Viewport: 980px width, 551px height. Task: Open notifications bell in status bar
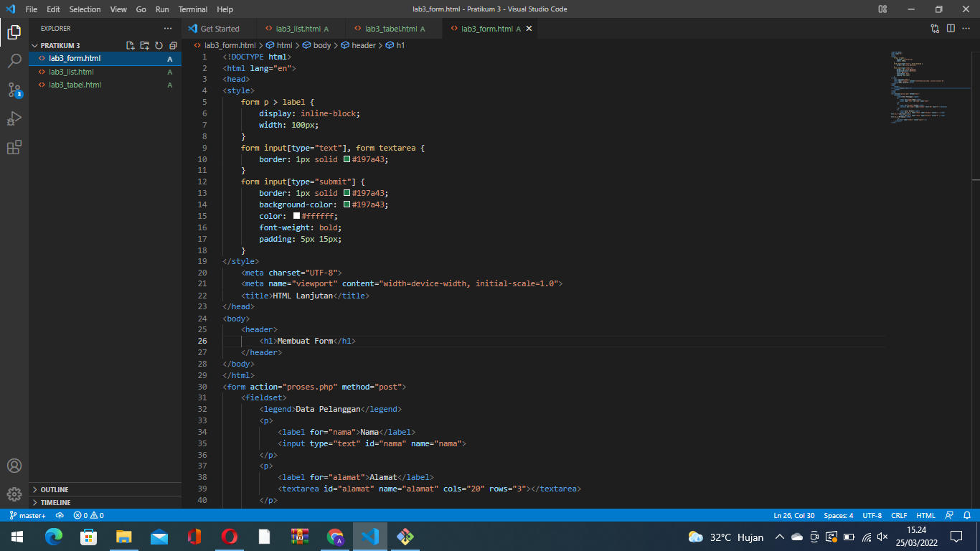pyautogui.click(x=966, y=515)
